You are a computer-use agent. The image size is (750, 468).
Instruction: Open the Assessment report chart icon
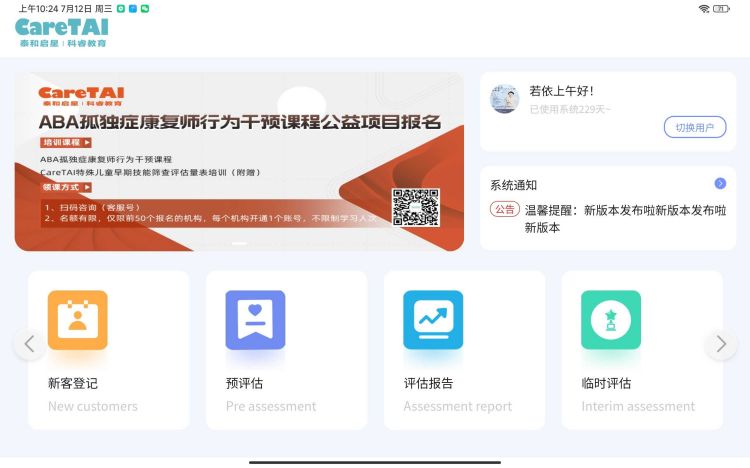click(x=433, y=320)
